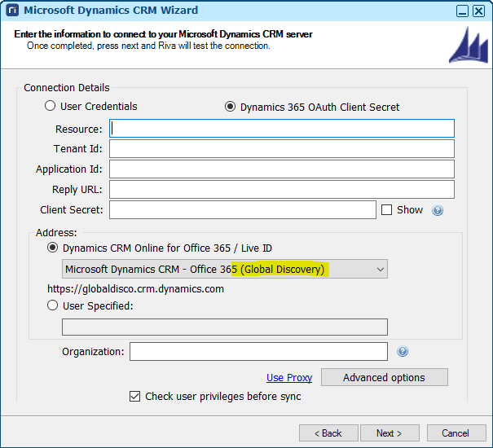Click the Use Proxy link

(289, 377)
